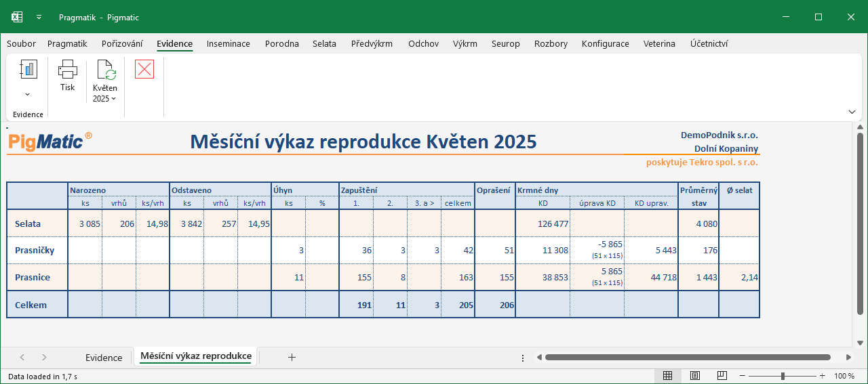Viewport: 868px width, 384px height.
Task: Click the PigMatic logo
Action: pyautogui.click(x=50, y=140)
